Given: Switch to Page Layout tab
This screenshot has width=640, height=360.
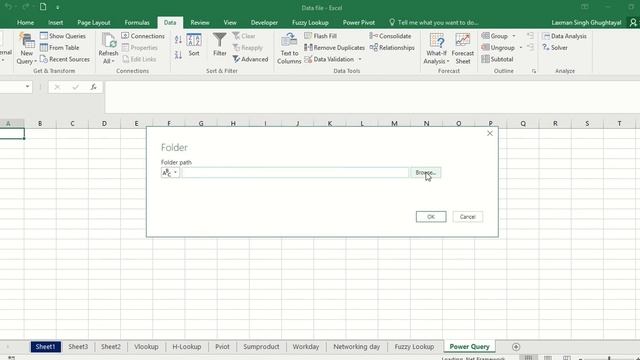Looking at the screenshot, I should pos(94,22).
